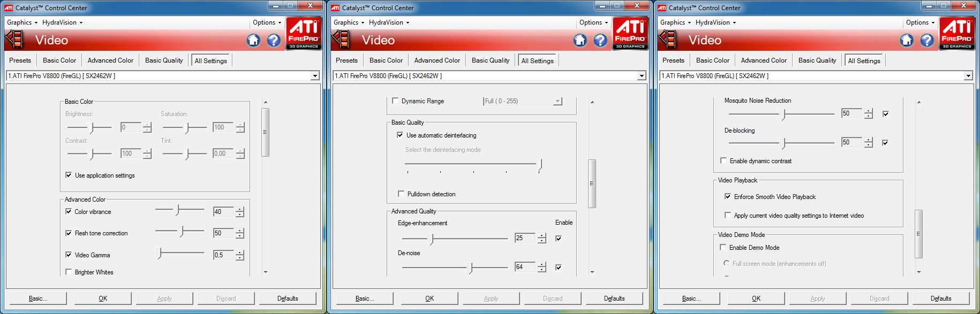980x314 pixels.
Task: Click Basic... button in right window
Action: point(691,298)
